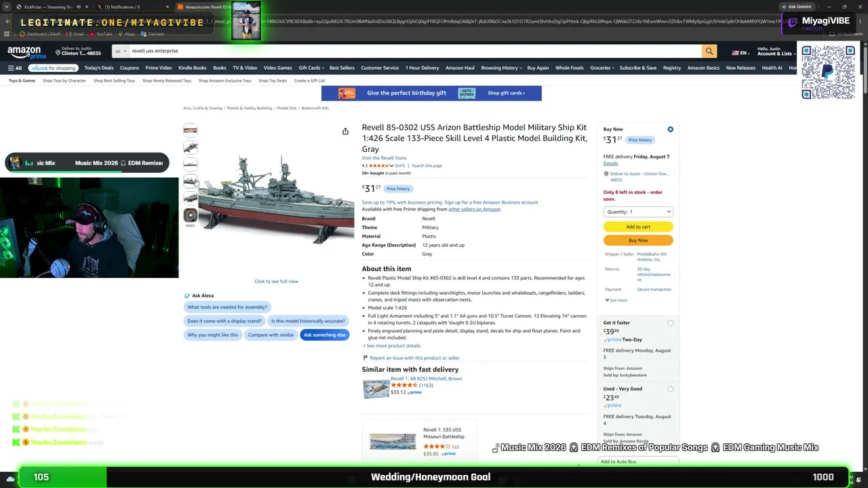Screen dimensions: 868x488
Task: Click the Amazon search magnifier button
Action: tap(709, 51)
